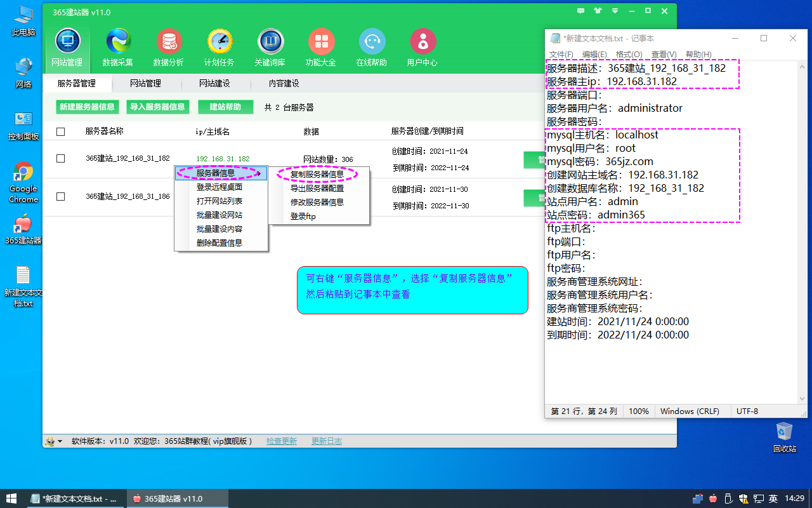Viewport: 812px width, 508px height.
Task: Open the 在线帮助 support icon
Action: (372, 48)
